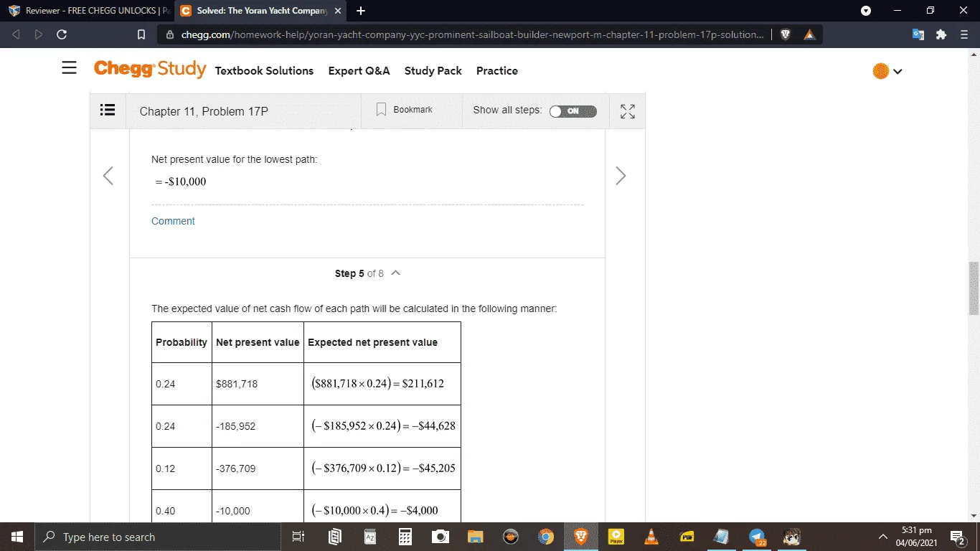980x551 pixels.
Task: Reload the current page
Action: 62,34
